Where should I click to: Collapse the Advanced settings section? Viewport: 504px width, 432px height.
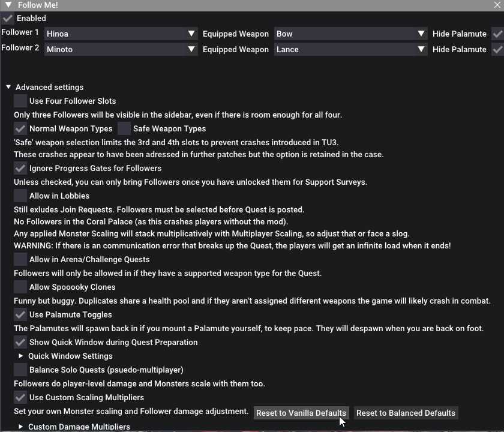click(x=8, y=87)
